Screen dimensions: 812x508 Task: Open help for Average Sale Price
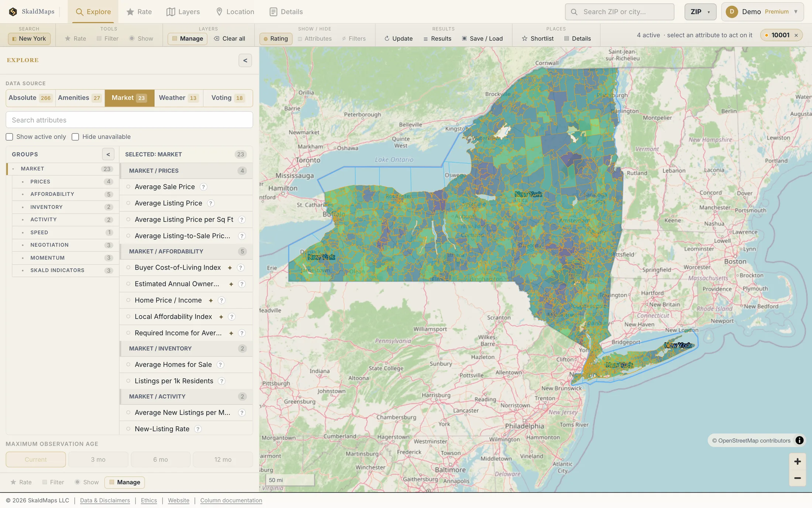pyautogui.click(x=203, y=187)
